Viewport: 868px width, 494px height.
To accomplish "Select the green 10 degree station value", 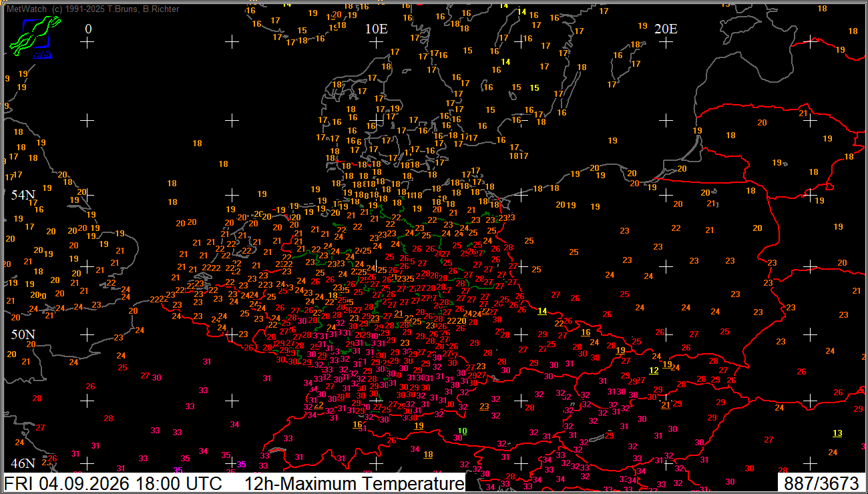I will pos(462,431).
